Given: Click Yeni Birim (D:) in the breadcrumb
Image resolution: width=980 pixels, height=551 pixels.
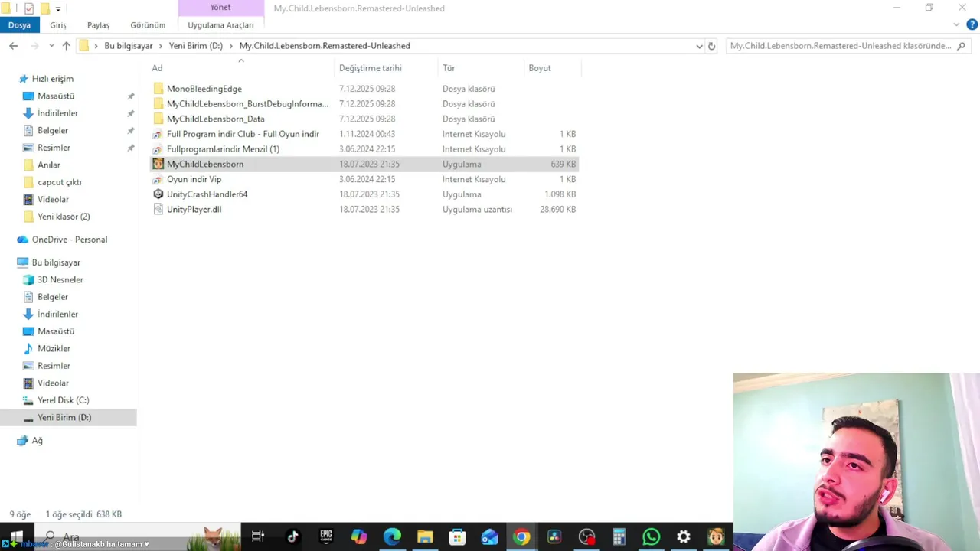Looking at the screenshot, I should pyautogui.click(x=196, y=46).
